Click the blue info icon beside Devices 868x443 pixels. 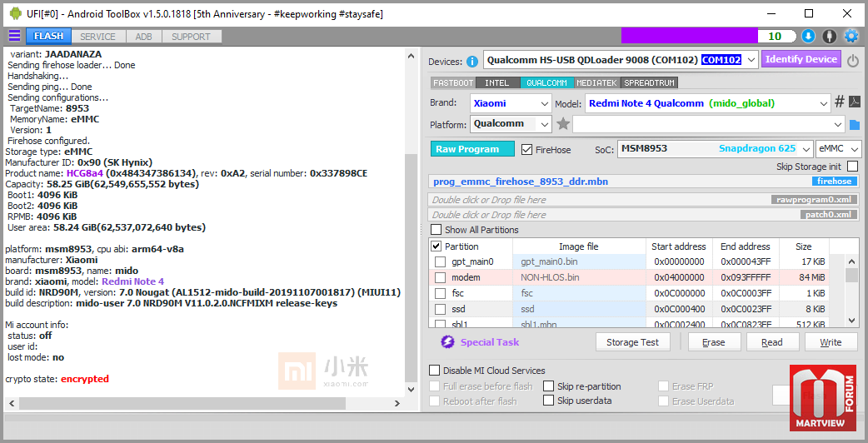click(472, 61)
